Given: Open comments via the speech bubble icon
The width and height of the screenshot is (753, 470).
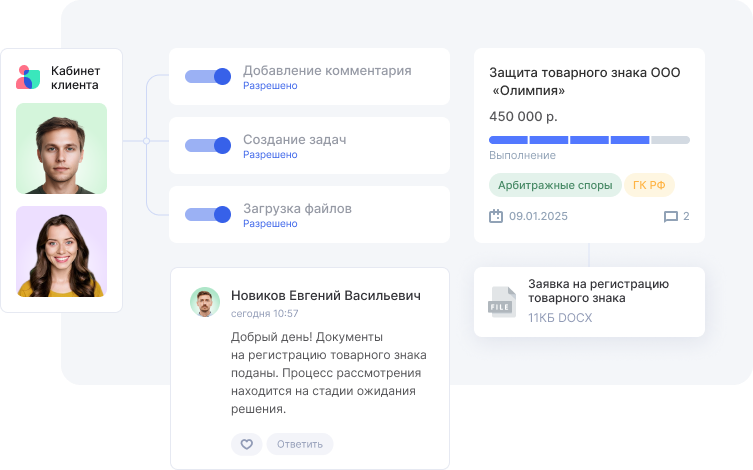Looking at the screenshot, I should pos(670,216).
